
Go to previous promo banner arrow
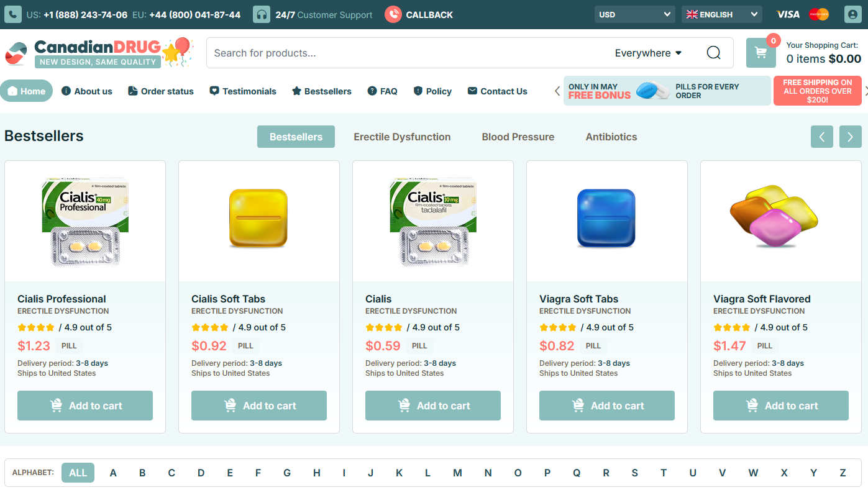pyautogui.click(x=557, y=91)
